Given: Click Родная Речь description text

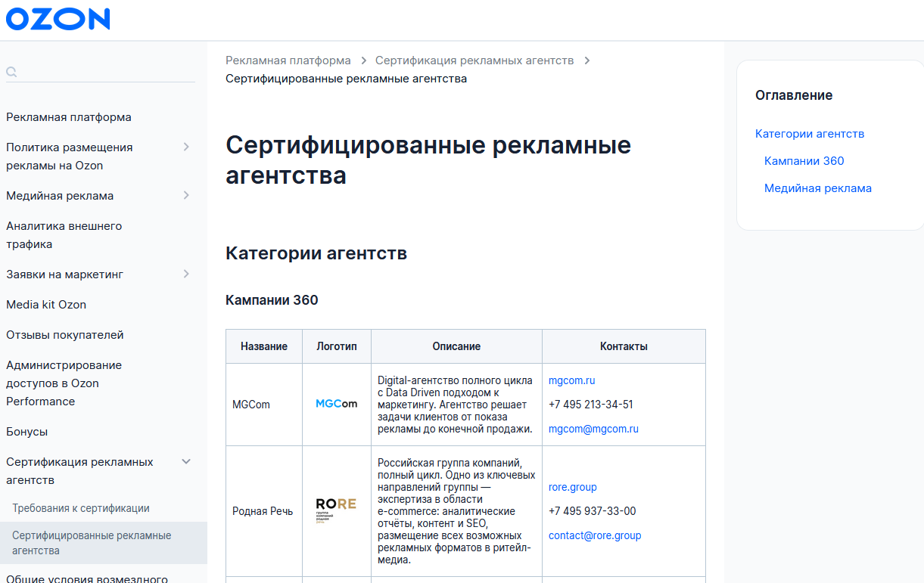Looking at the screenshot, I should click(455, 511).
